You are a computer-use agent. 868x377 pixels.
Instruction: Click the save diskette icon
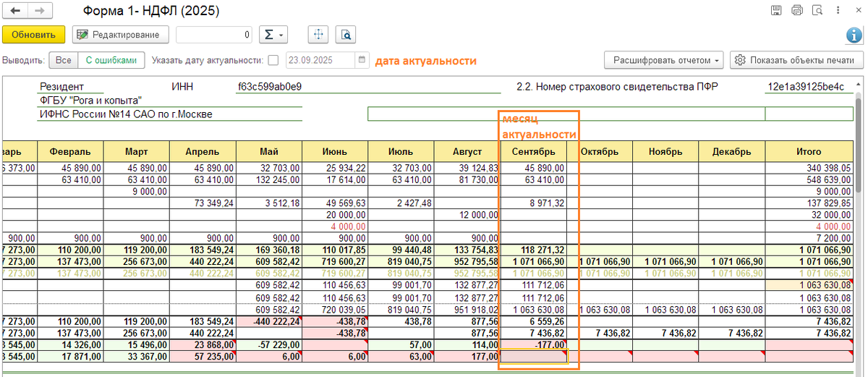777,10
